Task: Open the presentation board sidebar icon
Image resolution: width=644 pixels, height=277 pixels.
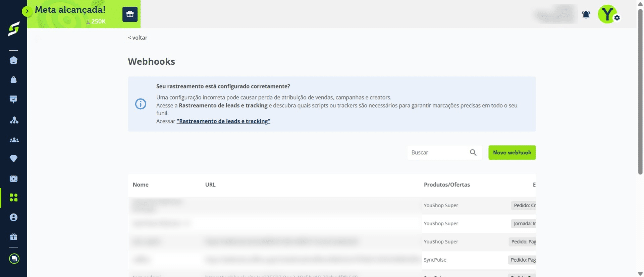Action: (13, 99)
